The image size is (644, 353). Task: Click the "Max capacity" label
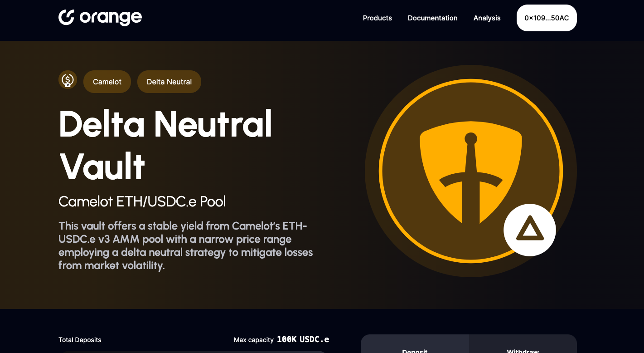254,340
